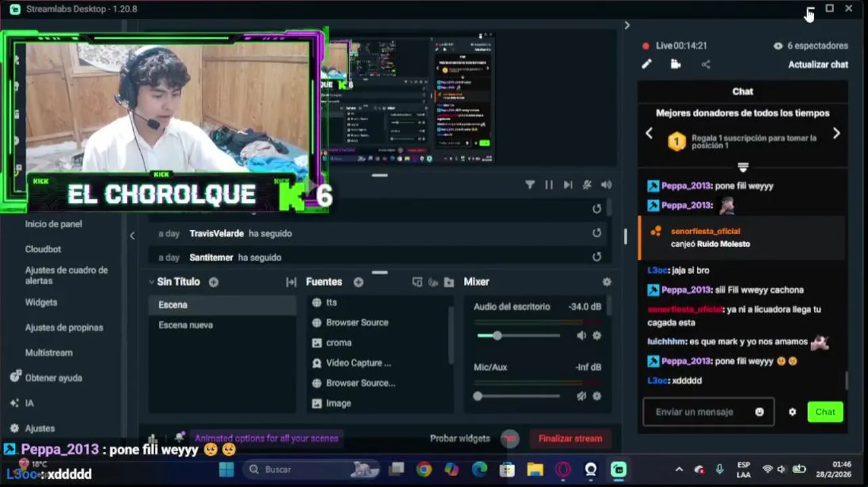The width and height of the screenshot is (868, 487).
Task: Open Google Chrome from taskbar
Action: click(424, 469)
